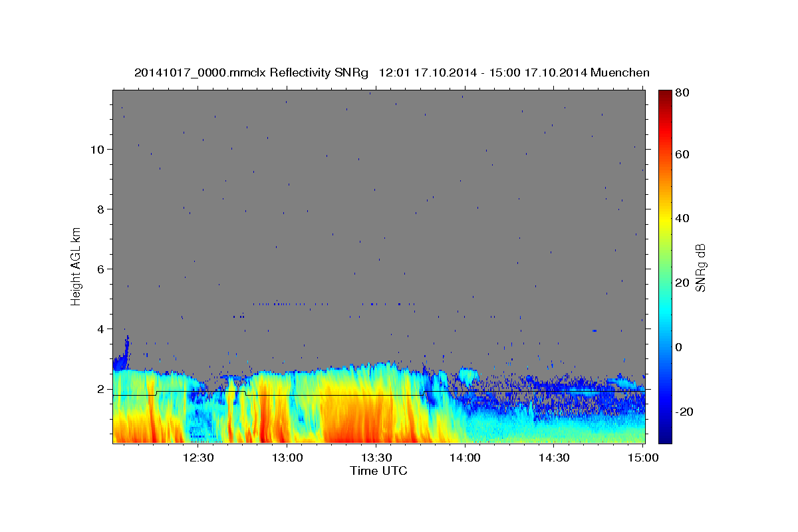The image size is (798, 532).
Task: Click the 60 value on the colorbar
Action: pos(684,154)
